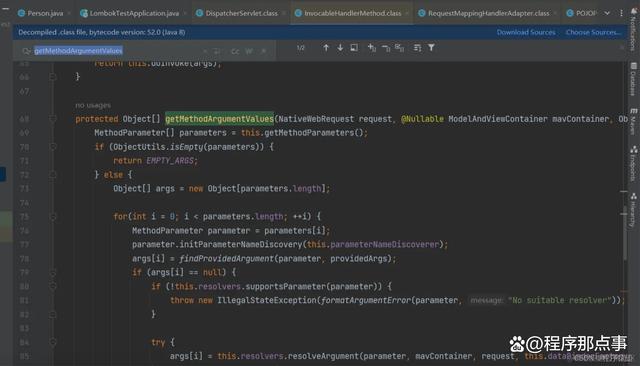This screenshot has width=640, height=366.
Task: Click @Nullable annotation in method signature
Action: point(422,119)
